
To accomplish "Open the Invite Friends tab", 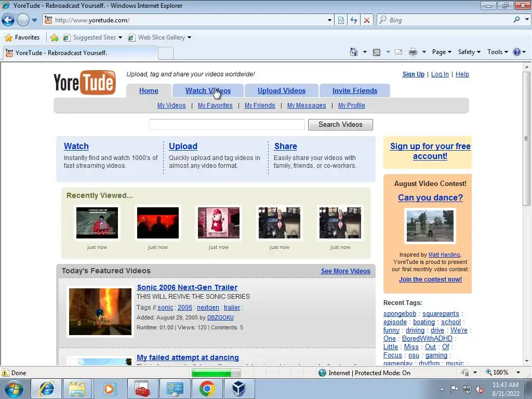I will pyautogui.click(x=355, y=90).
